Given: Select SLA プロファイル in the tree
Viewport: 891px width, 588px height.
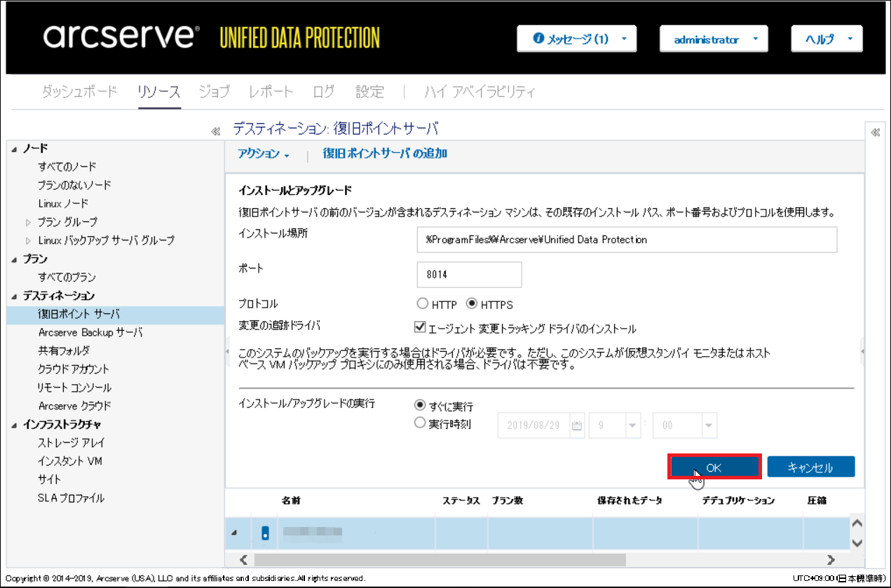Looking at the screenshot, I should (71, 498).
